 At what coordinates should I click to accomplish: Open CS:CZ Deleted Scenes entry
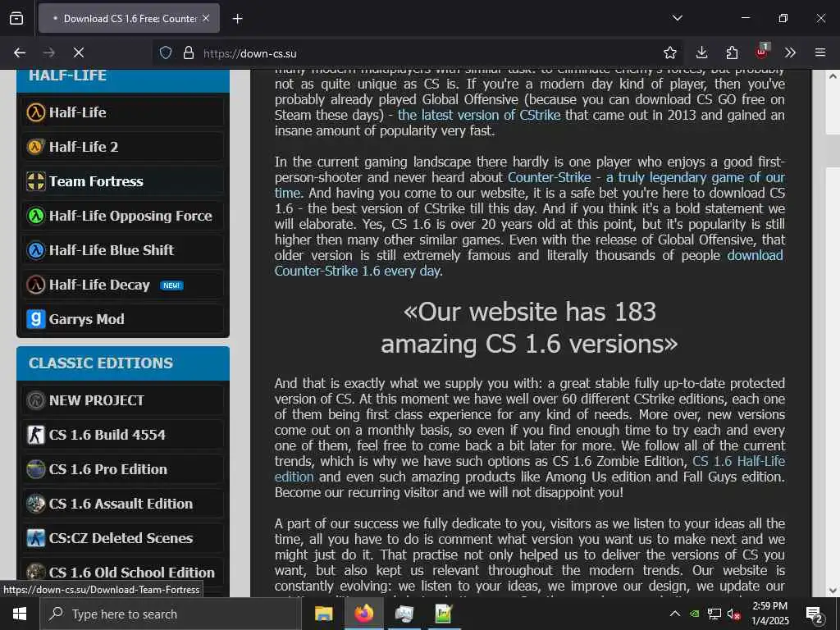(123, 538)
